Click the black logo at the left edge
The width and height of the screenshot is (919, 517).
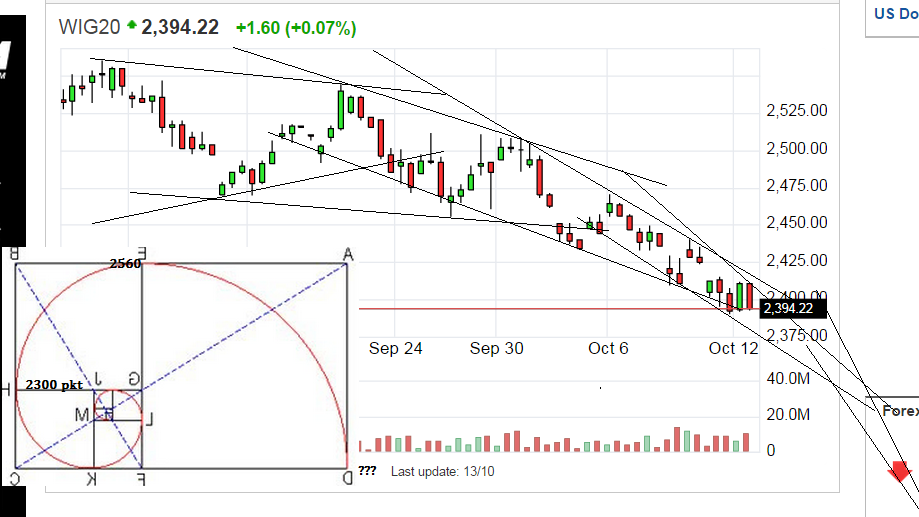pyautogui.click(x=7, y=60)
